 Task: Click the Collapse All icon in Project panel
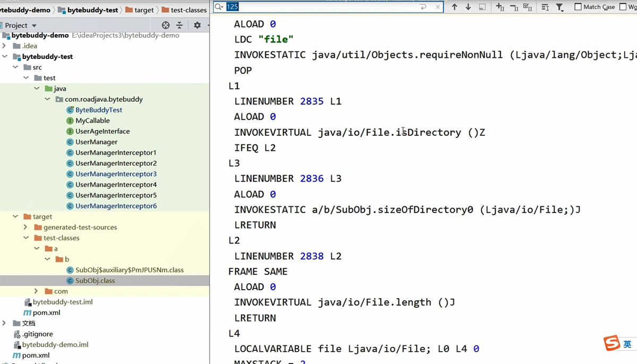click(179, 25)
